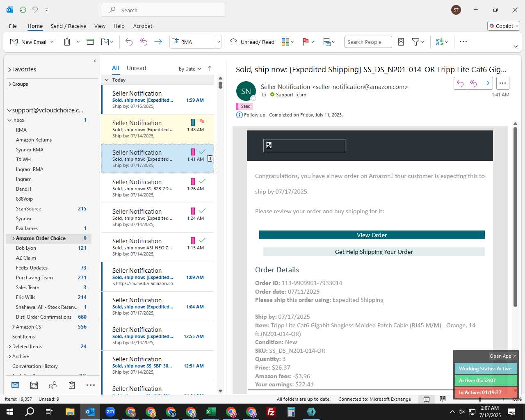Click the red flag on the 1:48 AM message

pos(202,122)
